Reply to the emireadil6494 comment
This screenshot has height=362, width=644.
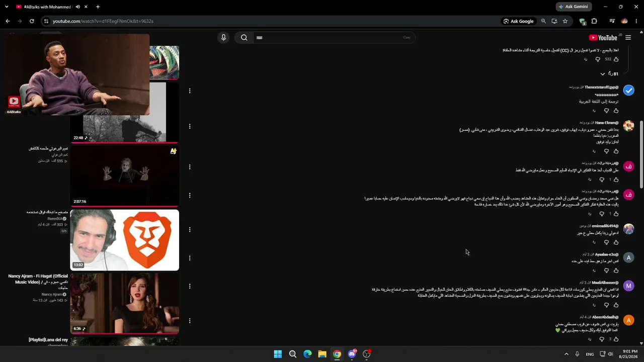tap(594, 242)
